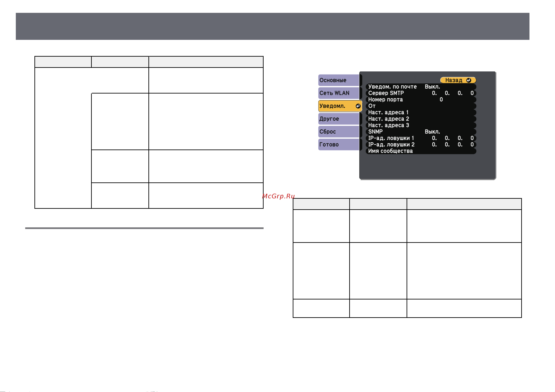Switch to the Другое tab
The width and height of the screenshot is (555, 392).
(339, 119)
